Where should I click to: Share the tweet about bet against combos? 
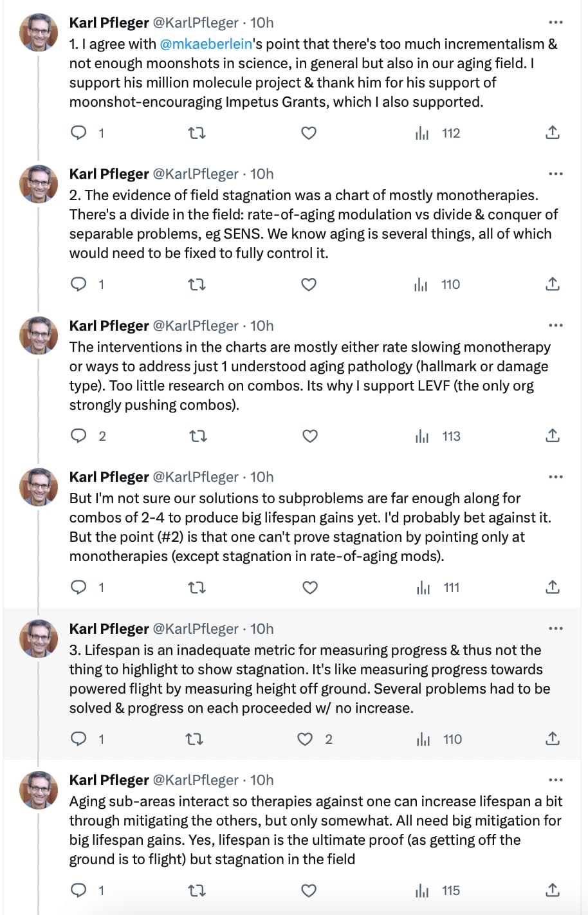click(553, 587)
